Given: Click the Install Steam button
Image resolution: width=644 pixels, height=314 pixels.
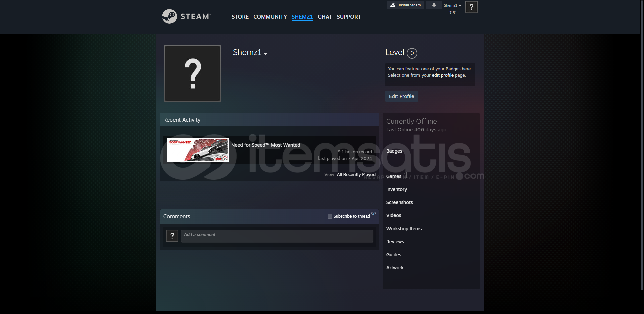Looking at the screenshot, I should (x=405, y=5).
